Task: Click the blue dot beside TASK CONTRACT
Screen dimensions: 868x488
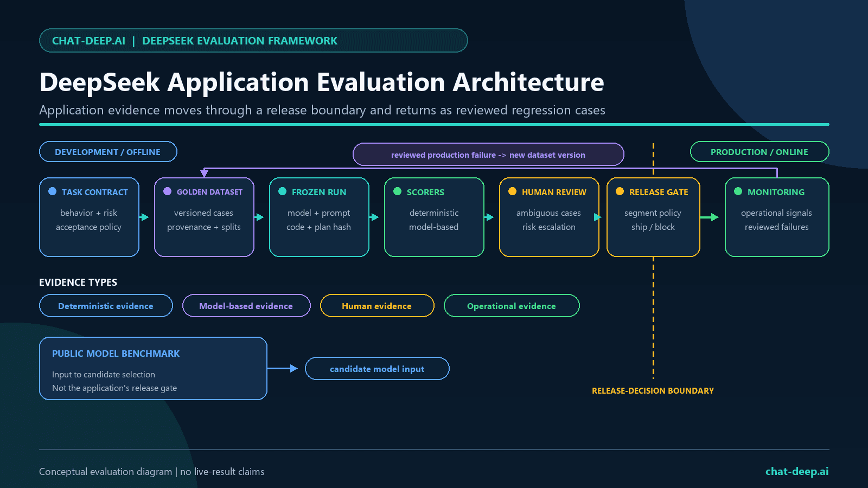Action: pos(53,191)
